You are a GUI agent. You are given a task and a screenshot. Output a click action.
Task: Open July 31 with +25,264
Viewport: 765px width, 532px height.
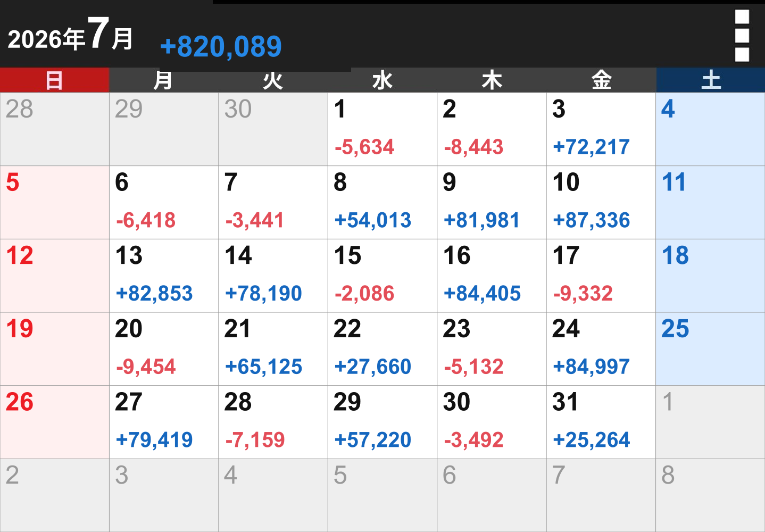coord(601,422)
